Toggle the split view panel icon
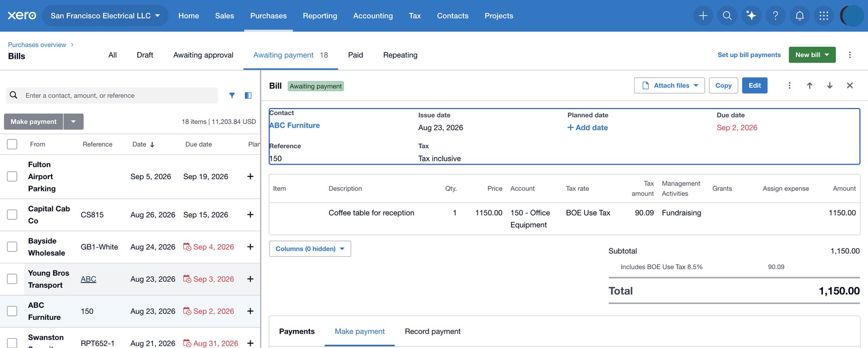The width and height of the screenshot is (868, 348). coord(248,96)
